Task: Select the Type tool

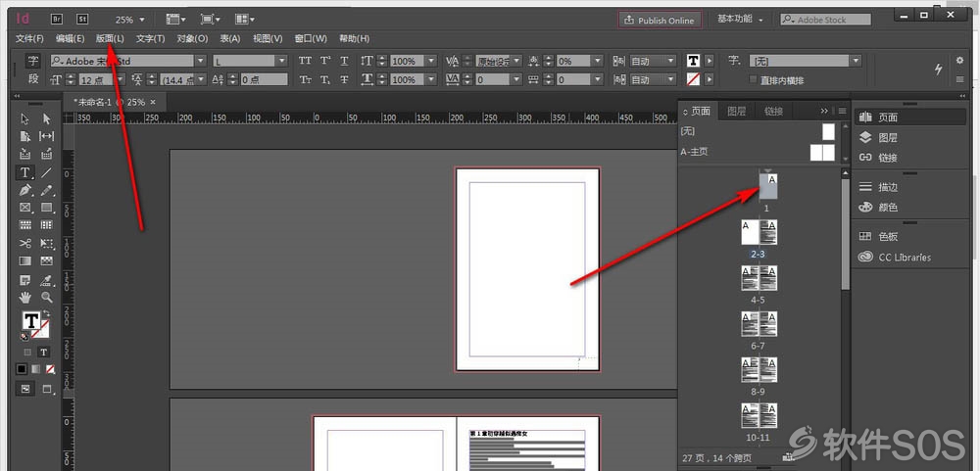Action: [25, 172]
